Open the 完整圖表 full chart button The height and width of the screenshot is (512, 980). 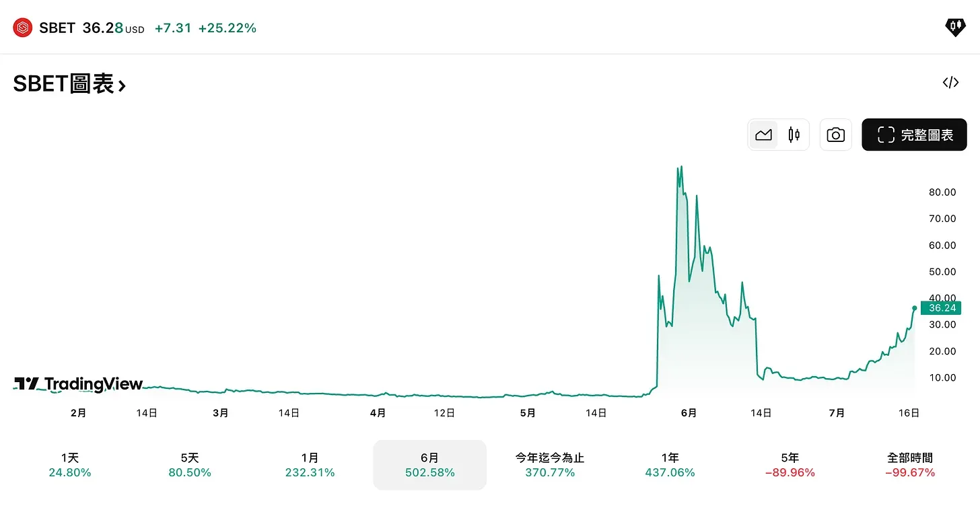(914, 135)
